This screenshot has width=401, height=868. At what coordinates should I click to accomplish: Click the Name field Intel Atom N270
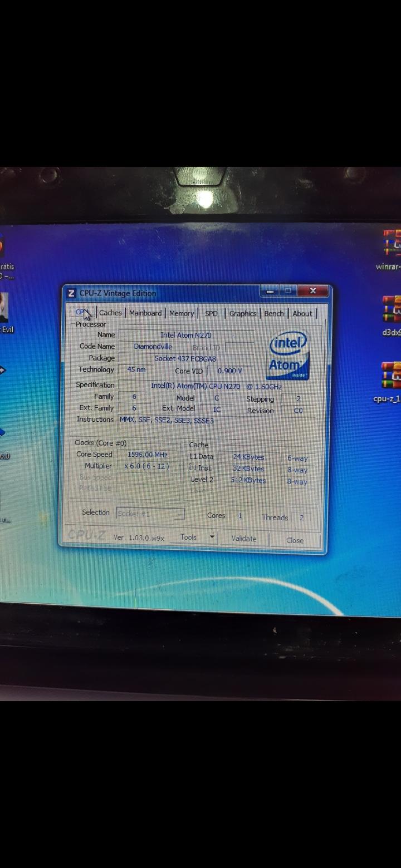pos(186,335)
